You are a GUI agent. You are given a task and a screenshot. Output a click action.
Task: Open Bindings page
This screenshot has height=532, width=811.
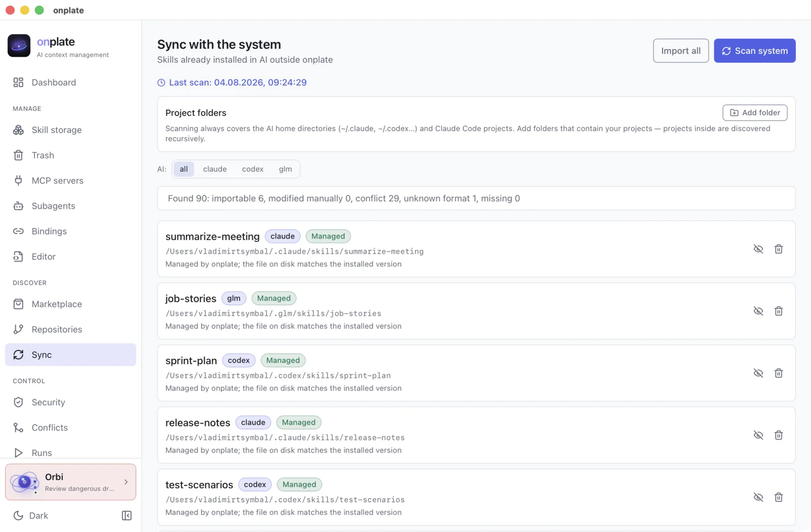pos(70,232)
